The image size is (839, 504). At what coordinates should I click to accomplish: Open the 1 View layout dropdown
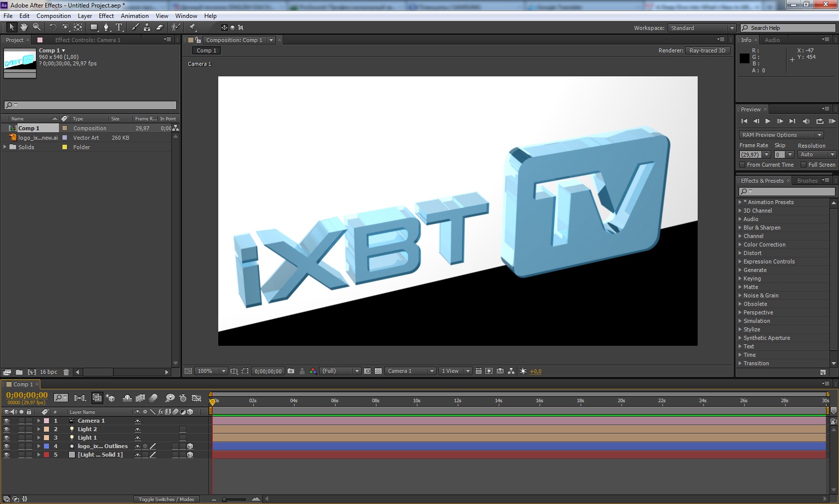[455, 371]
